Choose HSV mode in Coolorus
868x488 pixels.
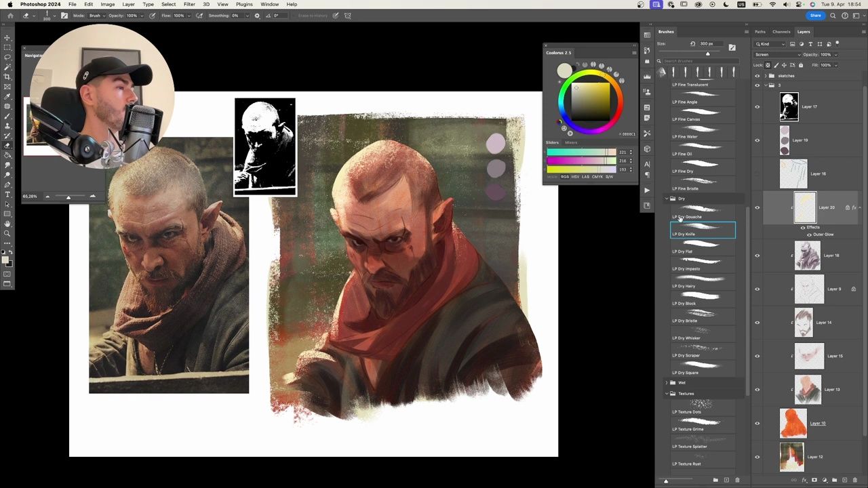pos(574,177)
